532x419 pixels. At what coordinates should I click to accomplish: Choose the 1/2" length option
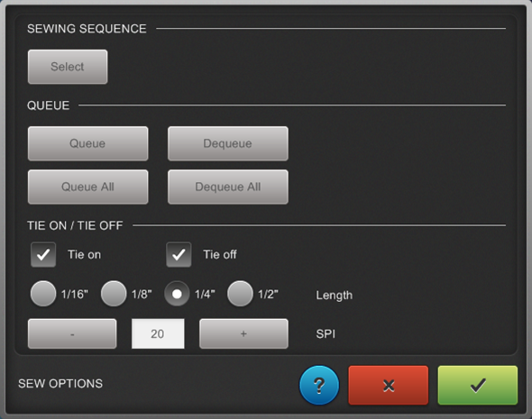(240, 294)
